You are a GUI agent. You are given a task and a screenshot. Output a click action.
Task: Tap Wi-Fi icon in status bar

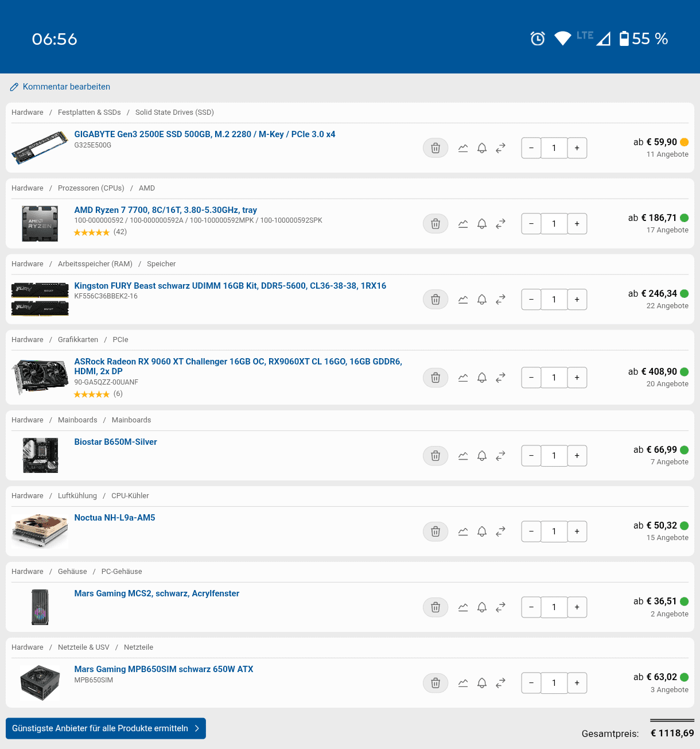coord(563,38)
